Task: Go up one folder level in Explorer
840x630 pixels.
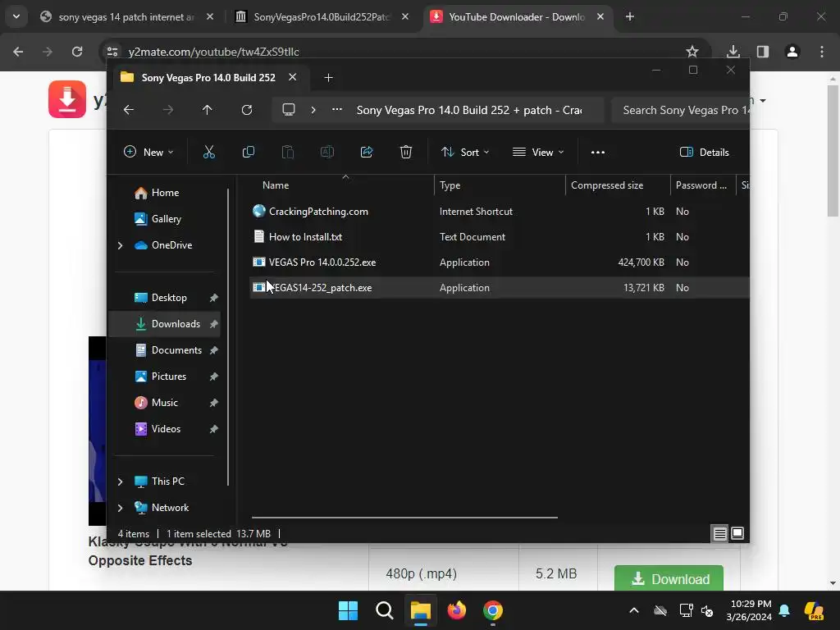Action: (x=208, y=110)
